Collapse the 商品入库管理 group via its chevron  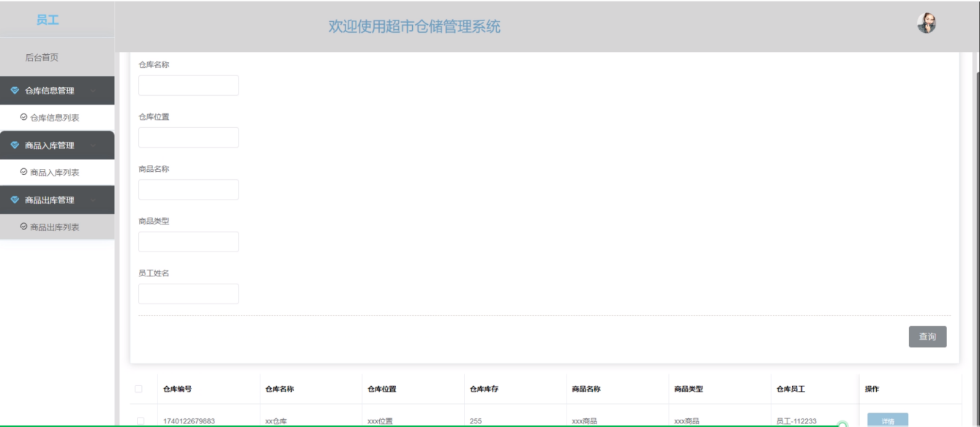point(93,146)
